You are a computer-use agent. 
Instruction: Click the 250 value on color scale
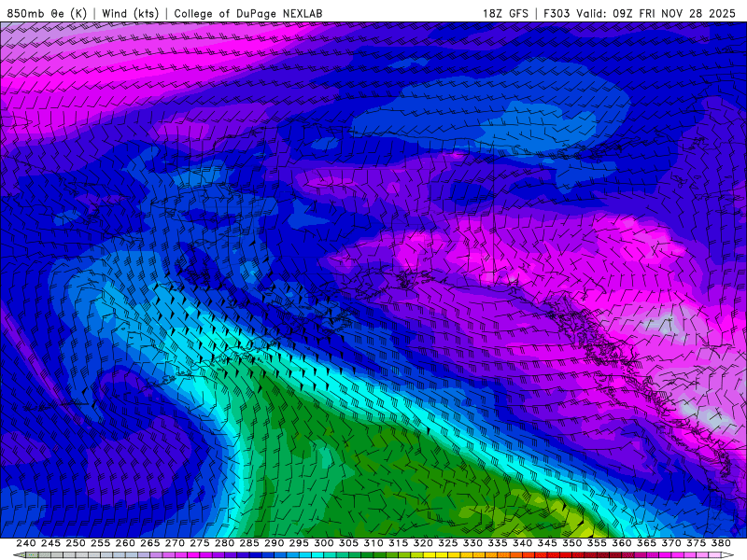click(x=76, y=543)
